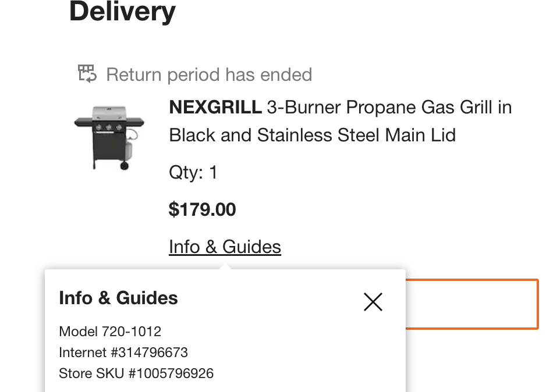Click the Qty: 1 label

point(193,173)
